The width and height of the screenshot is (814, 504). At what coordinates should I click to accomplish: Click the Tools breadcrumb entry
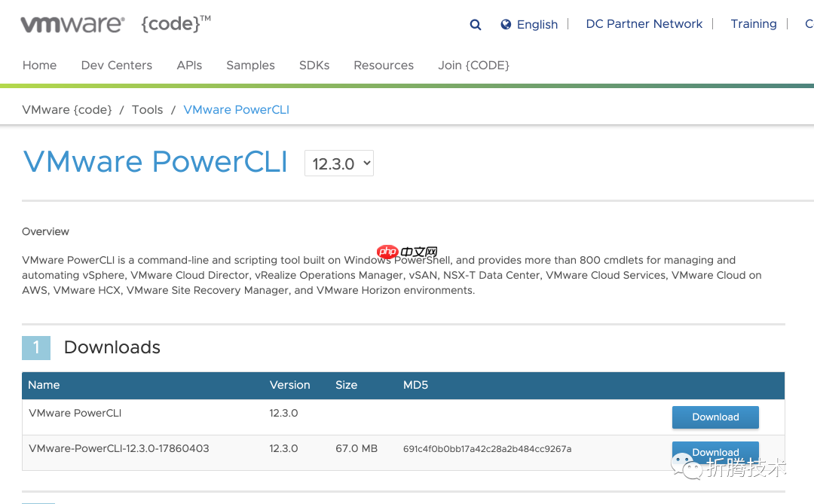coord(147,109)
